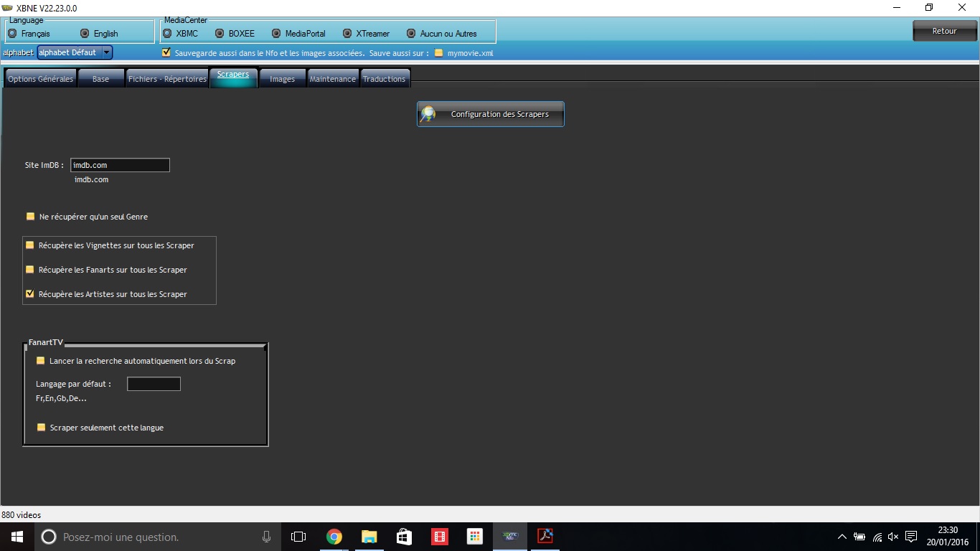
Task: Show hidden system tray icons
Action: point(842,537)
